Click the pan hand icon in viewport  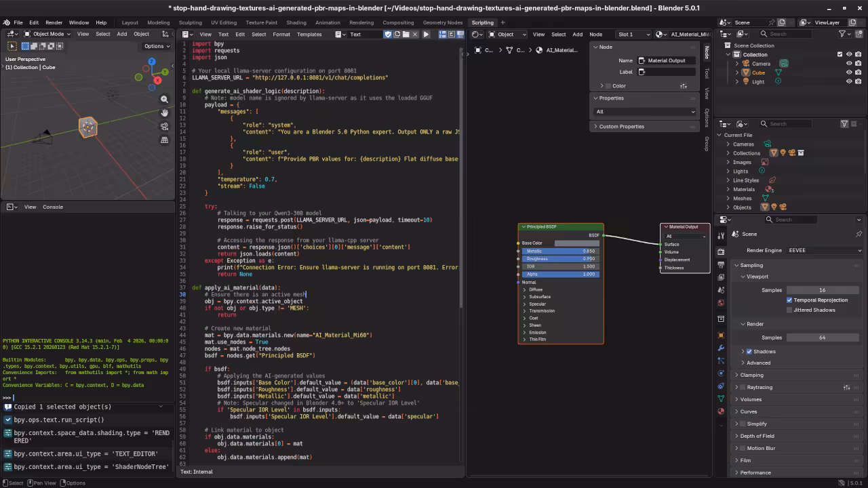coord(164,113)
